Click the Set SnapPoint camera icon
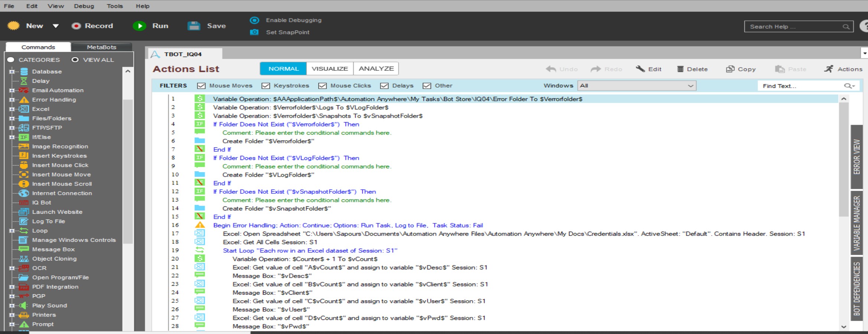868x334 pixels. (254, 32)
